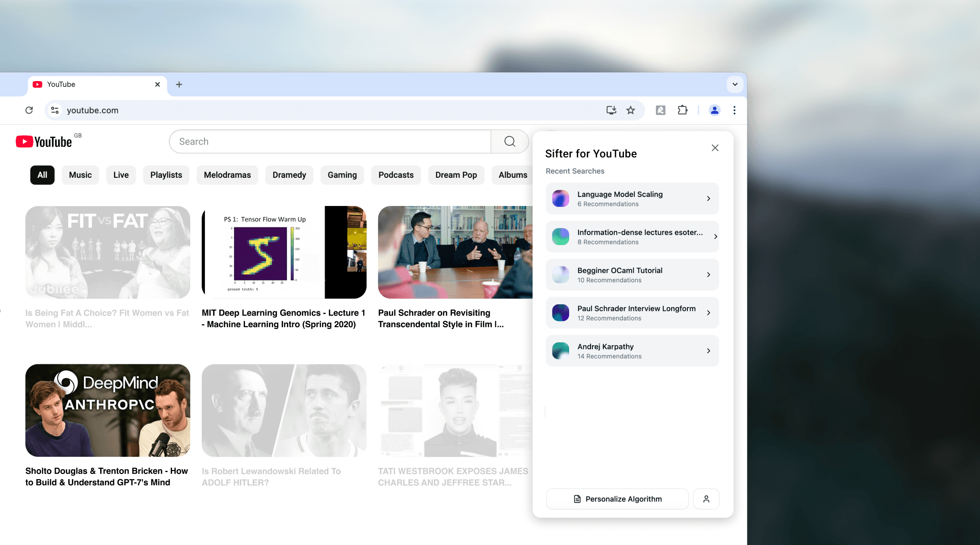Click the browser bookmark star icon
The height and width of the screenshot is (545, 980).
pos(631,110)
